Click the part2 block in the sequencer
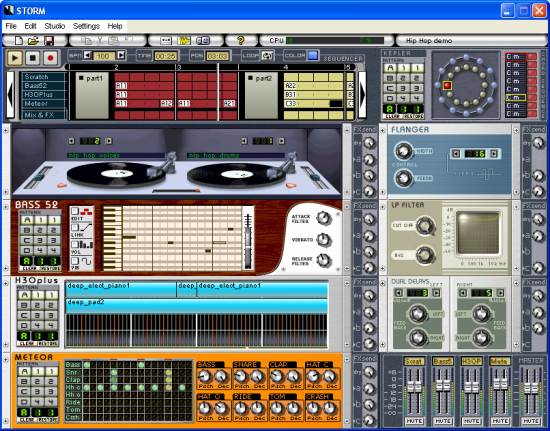 click(261, 95)
